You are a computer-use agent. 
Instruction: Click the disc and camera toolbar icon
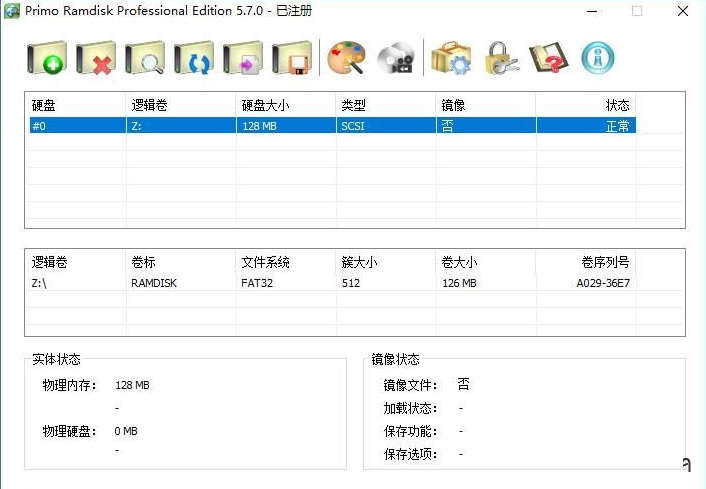click(396, 58)
